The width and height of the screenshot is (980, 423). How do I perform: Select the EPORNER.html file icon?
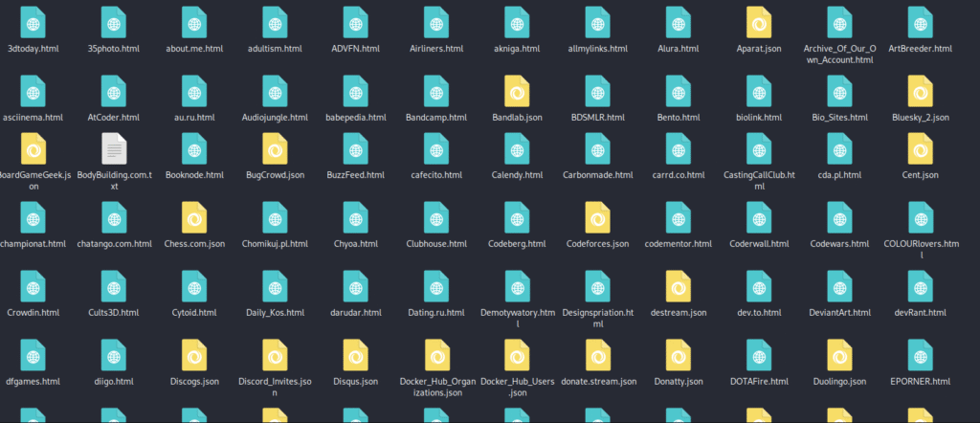tap(920, 355)
